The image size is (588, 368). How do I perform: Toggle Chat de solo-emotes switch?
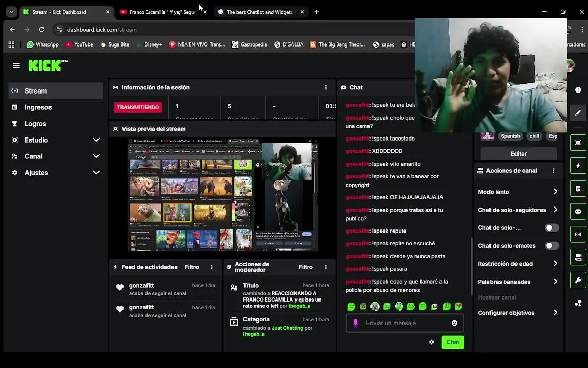552,245
